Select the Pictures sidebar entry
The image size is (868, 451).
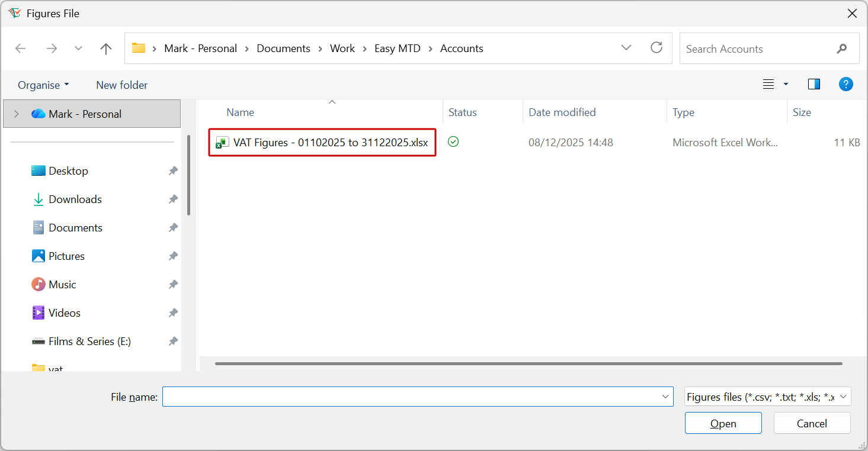pos(65,256)
